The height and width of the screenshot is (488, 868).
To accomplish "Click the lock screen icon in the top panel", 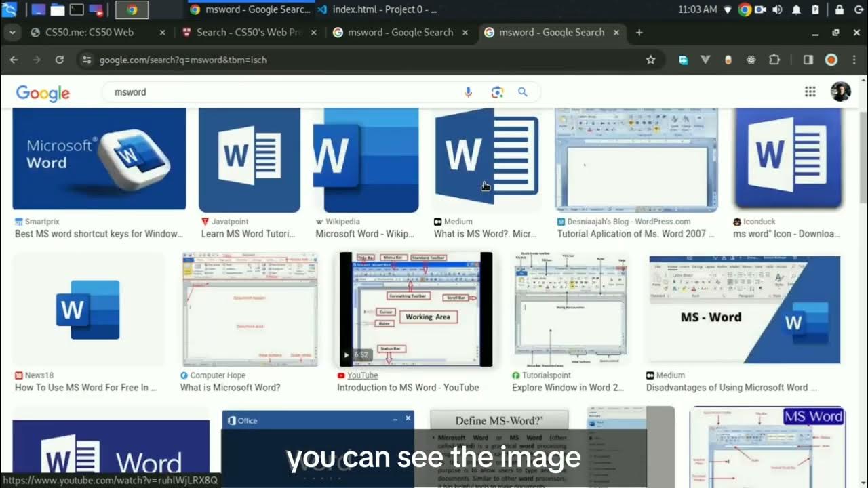I will point(840,9).
